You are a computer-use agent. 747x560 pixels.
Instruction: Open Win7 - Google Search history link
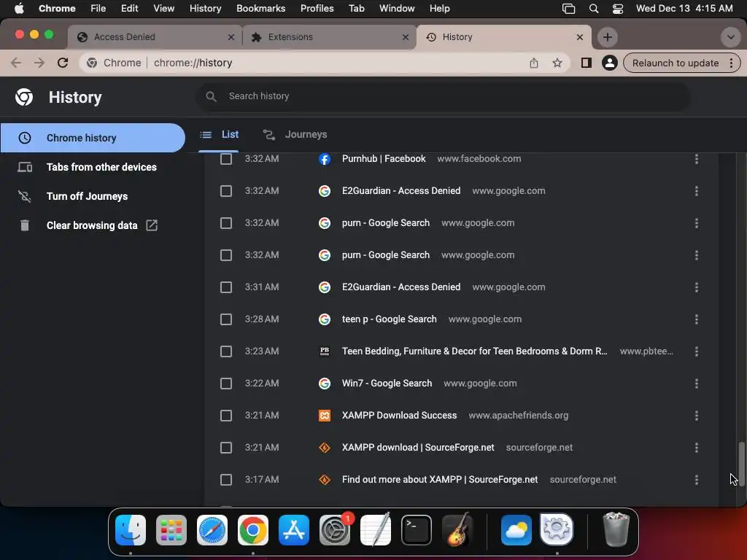click(x=387, y=384)
